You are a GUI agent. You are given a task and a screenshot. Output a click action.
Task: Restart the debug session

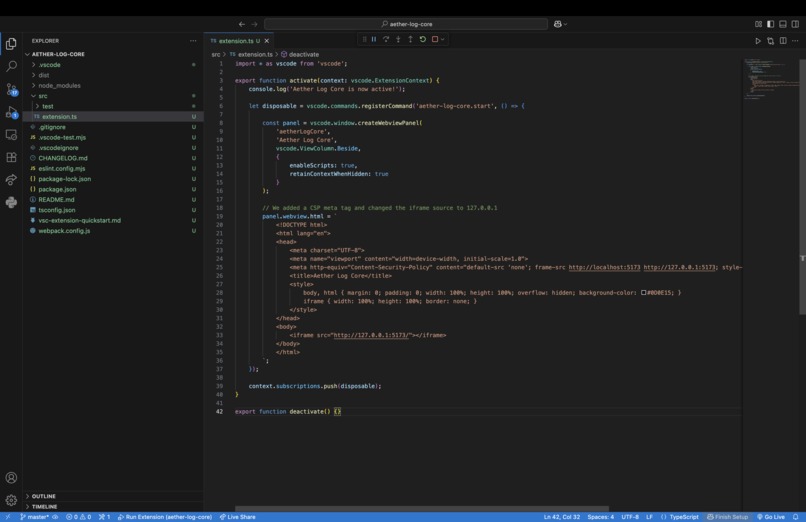click(423, 39)
